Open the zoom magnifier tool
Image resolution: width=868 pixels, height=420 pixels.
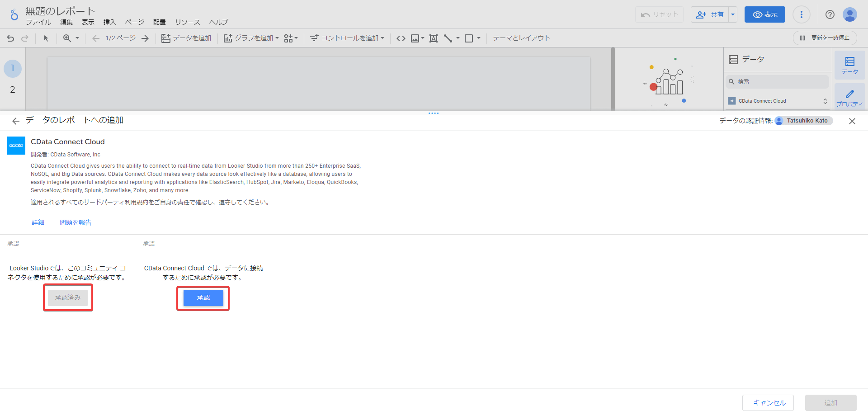[x=67, y=38]
